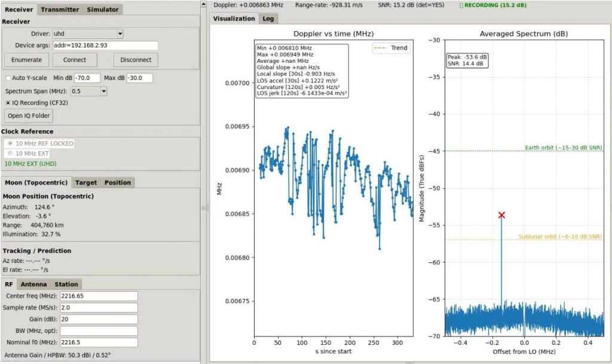Image resolution: width=612 pixels, height=364 pixels.
Task: Click the Open IQ Folder button
Action: click(29, 115)
